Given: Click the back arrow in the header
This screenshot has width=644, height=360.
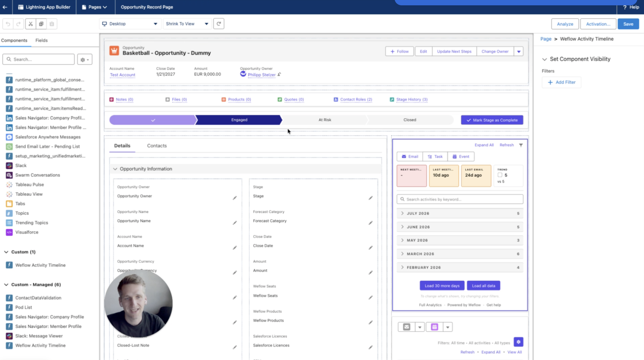Looking at the screenshot, I should click(5, 7).
